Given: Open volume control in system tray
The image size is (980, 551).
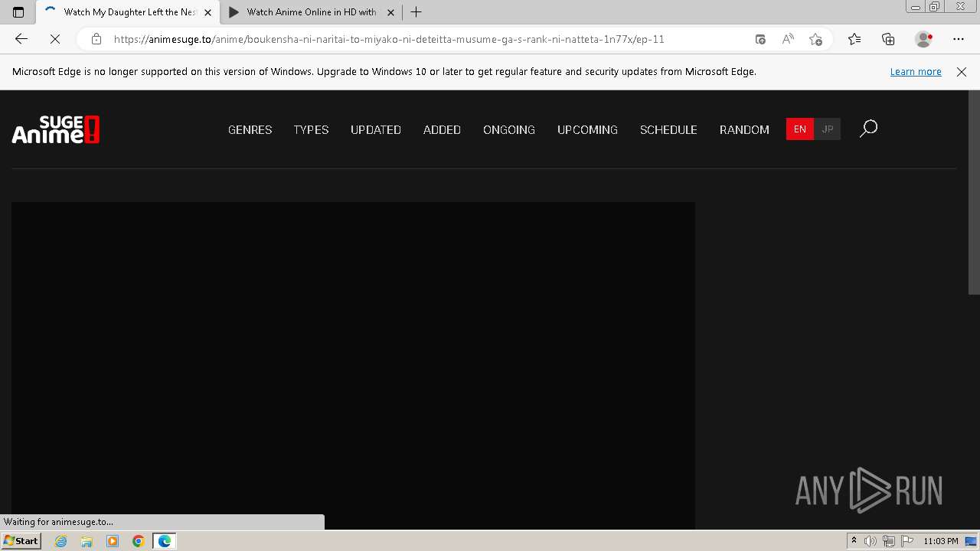Looking at the screenshot, I should pos(871,541).
